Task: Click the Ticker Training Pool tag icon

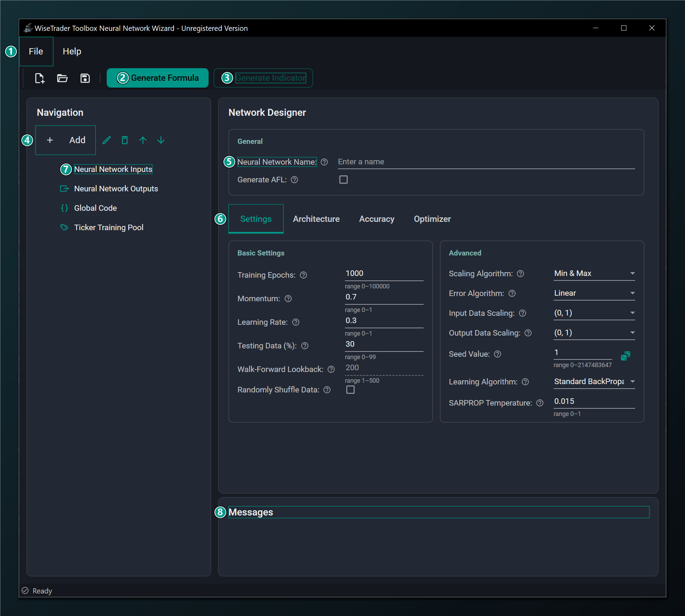Action: 64,227
